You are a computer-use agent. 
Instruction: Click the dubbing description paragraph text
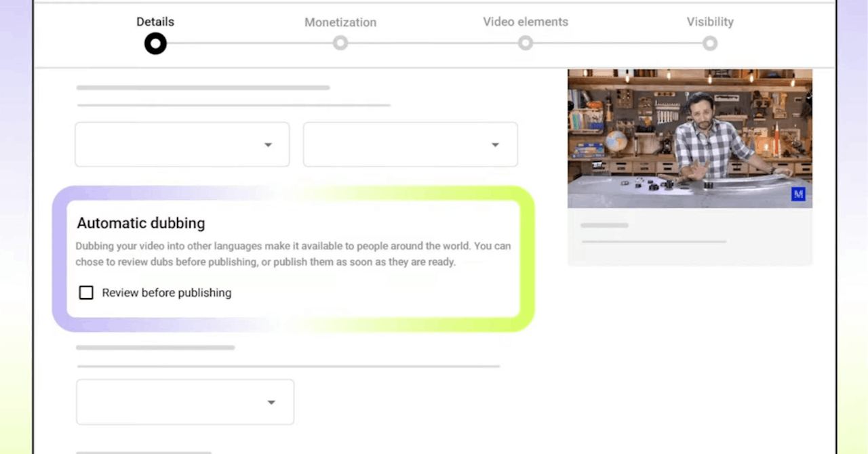[293, 254]
